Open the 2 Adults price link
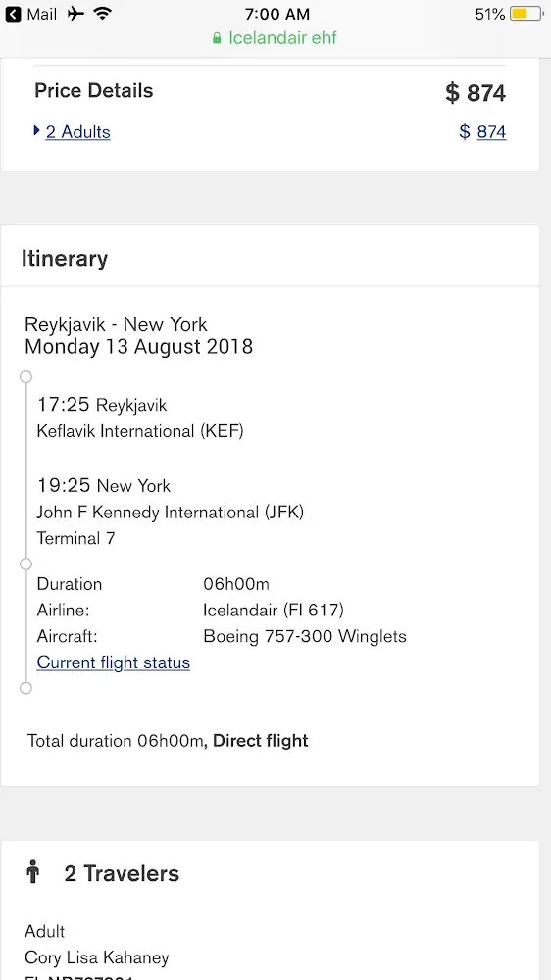 [78, 132]
